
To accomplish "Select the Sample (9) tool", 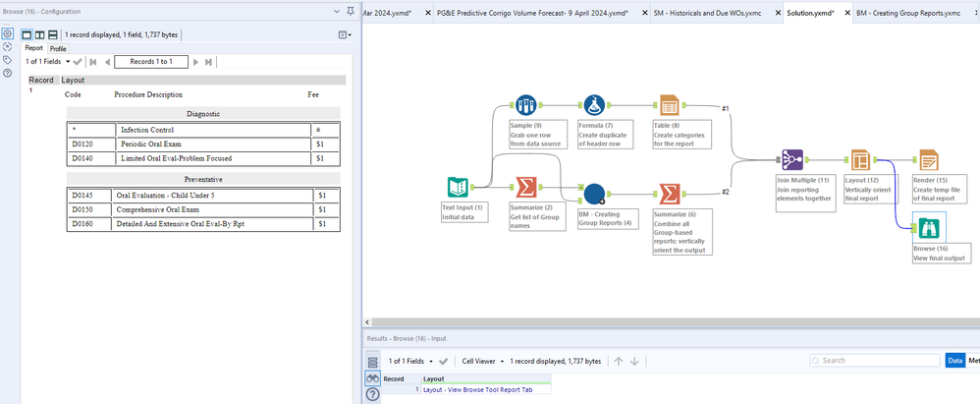I will coord(526,105).
